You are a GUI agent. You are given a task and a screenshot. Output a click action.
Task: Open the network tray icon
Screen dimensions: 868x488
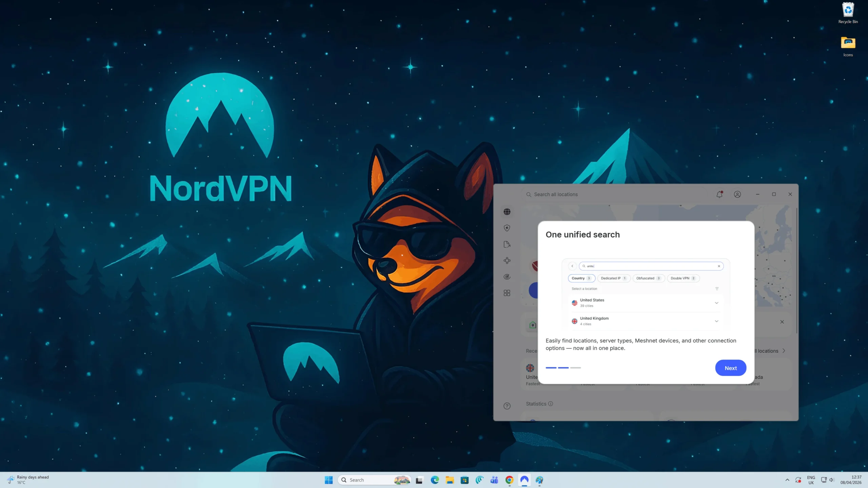pyautogui.click(x=824, y=480)
